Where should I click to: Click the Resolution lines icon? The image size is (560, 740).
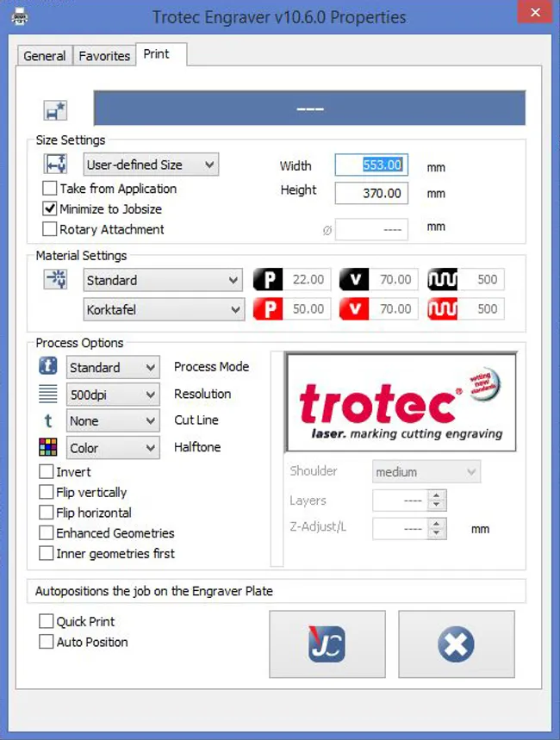[48, 394]
